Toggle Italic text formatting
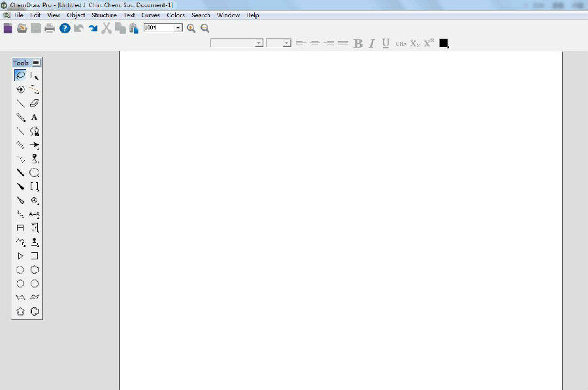Screen dimensions: 588x390 tap(372, 44)
